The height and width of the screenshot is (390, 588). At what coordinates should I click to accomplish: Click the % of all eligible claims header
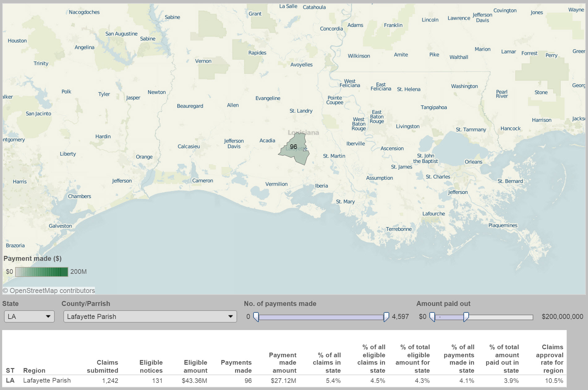coord(371,359)
